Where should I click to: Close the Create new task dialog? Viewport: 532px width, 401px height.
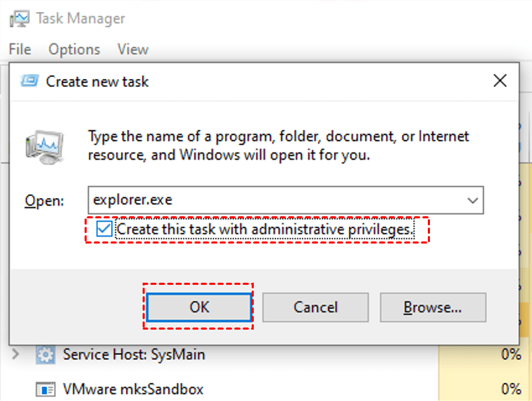click(500, 81)
